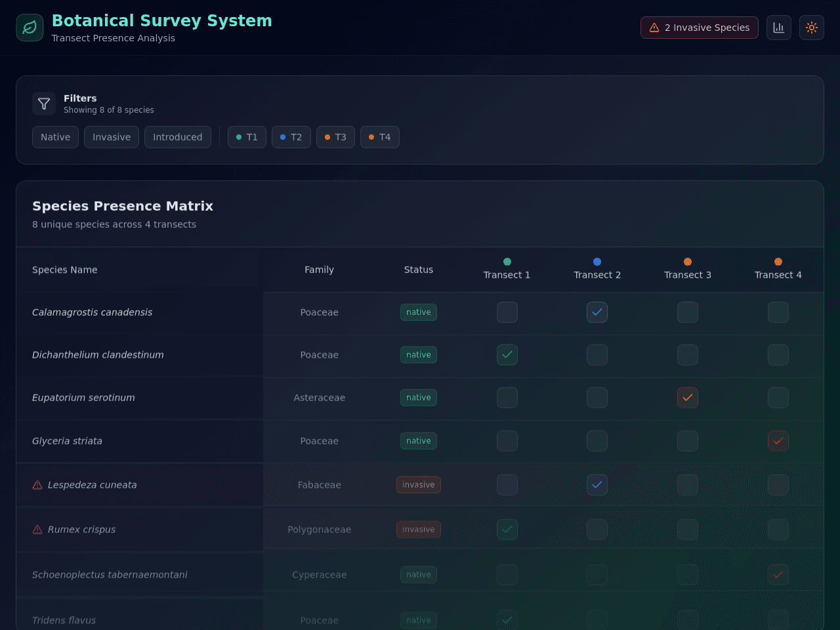Click the Cyperaceae family cell
The height and width of the screenshot is (630, 840).
tap(320, 575)
